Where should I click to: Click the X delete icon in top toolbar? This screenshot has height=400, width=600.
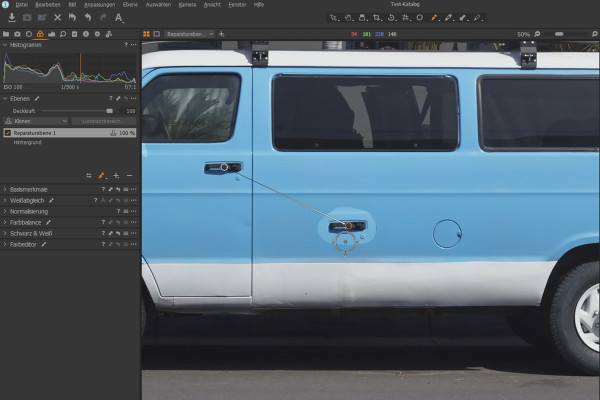pyautogui.click(x=57, y=18)
